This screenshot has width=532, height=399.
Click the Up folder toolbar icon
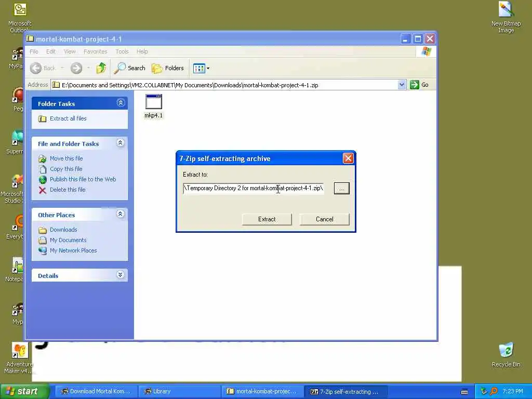[x=101, y=68]
